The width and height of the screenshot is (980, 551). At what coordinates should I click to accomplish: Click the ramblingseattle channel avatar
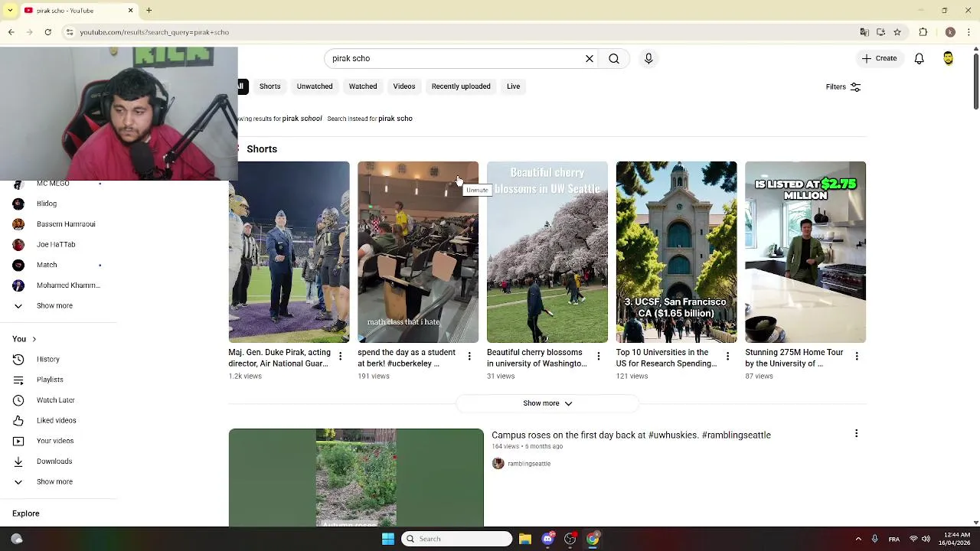498,463
